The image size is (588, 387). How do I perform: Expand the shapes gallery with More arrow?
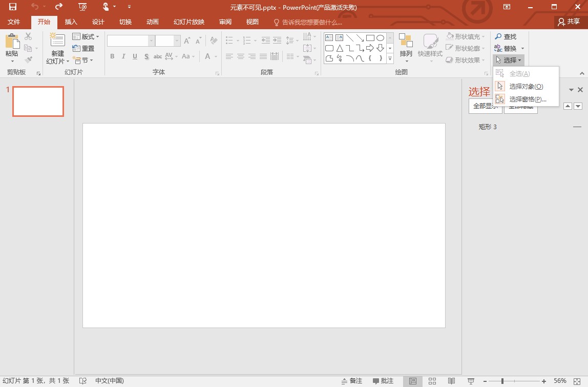pyautogui.click(x=389, y=58)
